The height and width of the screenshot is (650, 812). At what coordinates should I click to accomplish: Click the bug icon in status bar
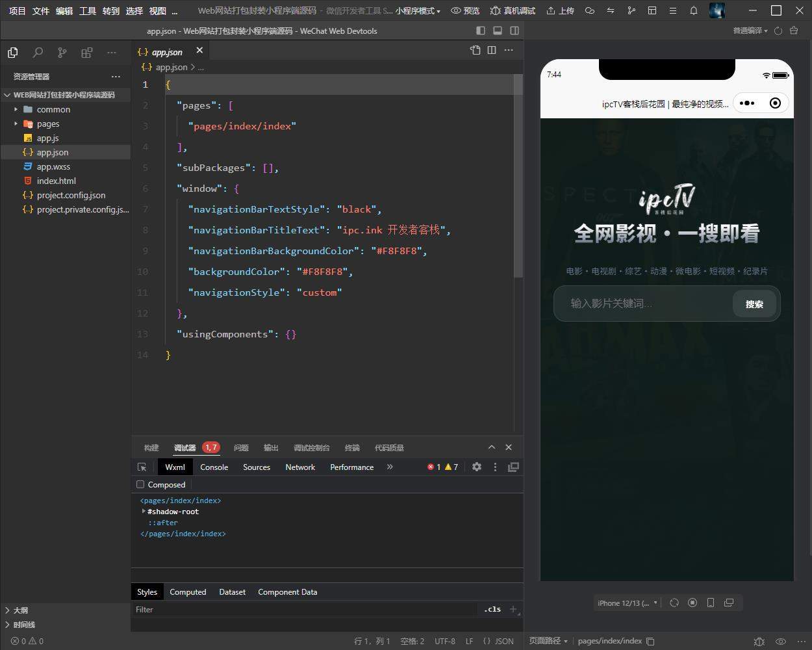coord(759,641)
